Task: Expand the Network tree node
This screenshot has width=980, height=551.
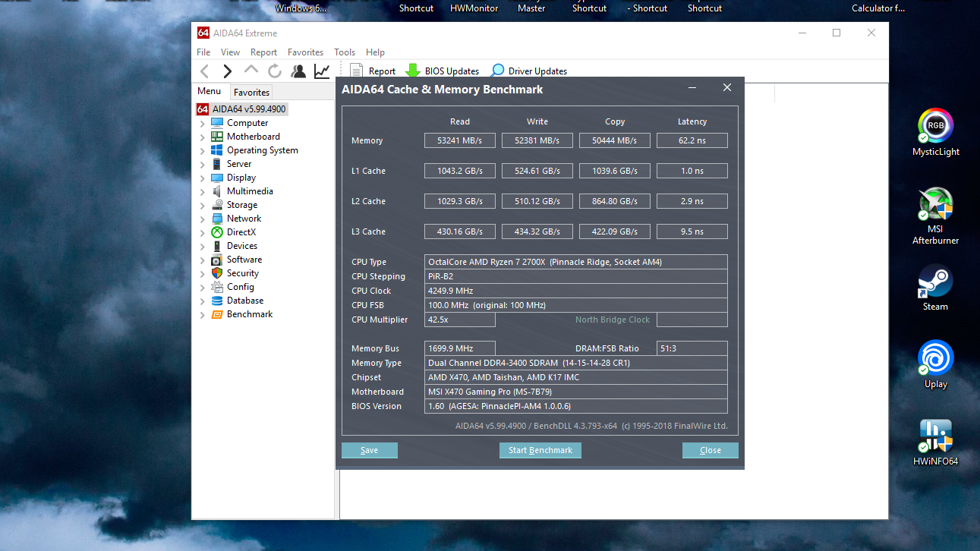Action: pyautogui.click(x=203, y=219)
